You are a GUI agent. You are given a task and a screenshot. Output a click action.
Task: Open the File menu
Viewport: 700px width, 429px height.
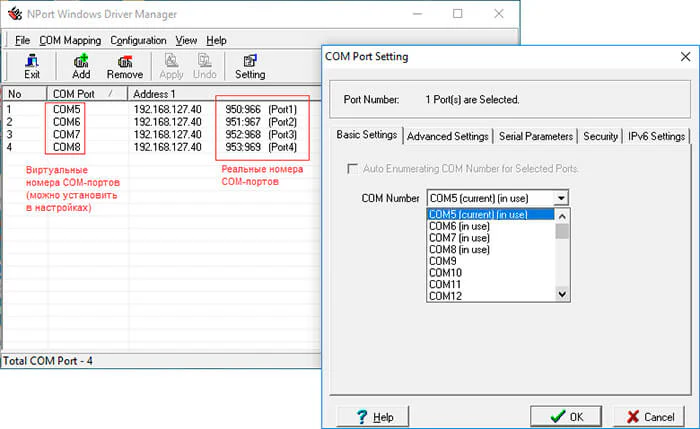pos(22,41)
